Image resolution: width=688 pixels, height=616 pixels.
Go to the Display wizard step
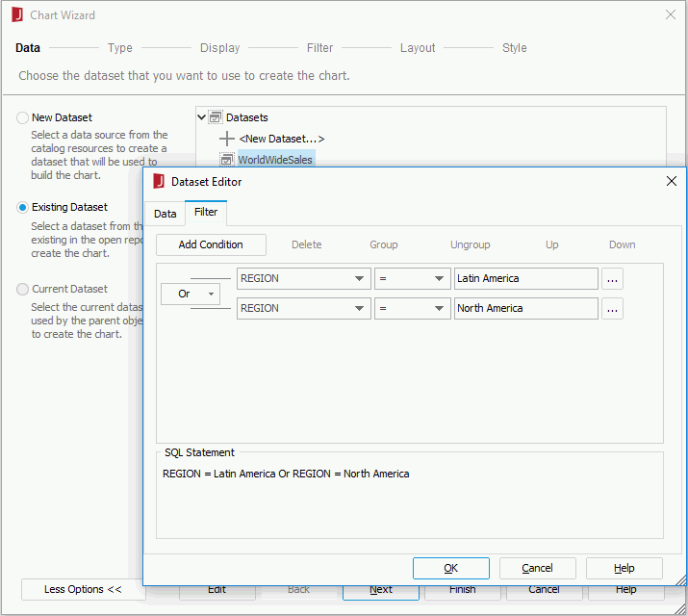click(219, 47)
